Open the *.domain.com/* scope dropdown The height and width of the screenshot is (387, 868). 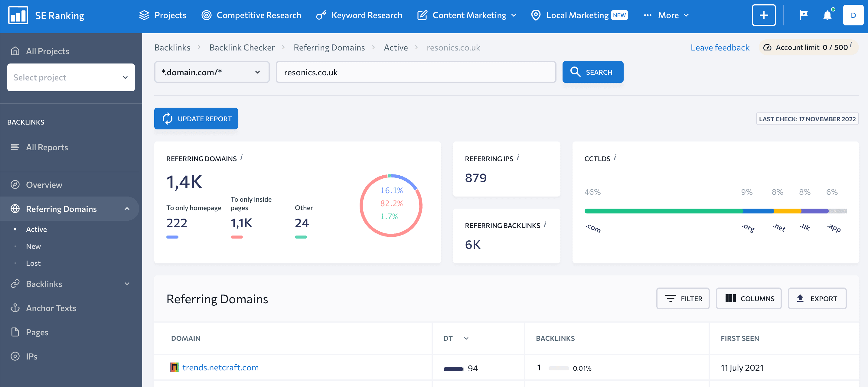click(x=212, y=72)
